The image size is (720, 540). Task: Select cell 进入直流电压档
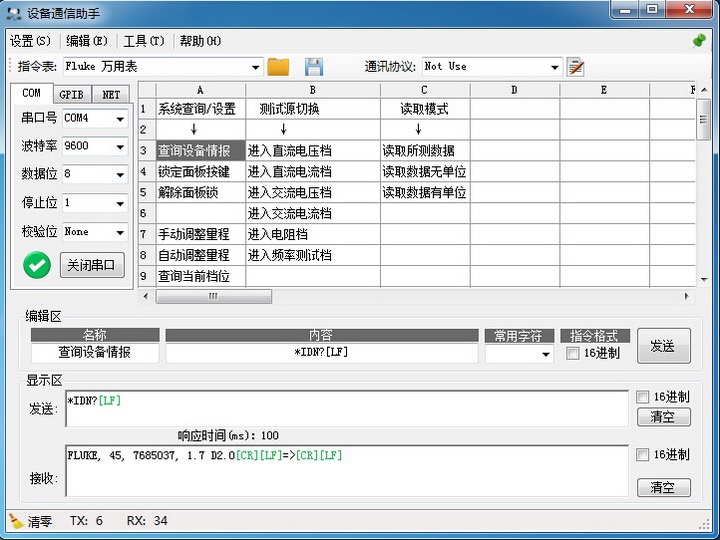313,151
